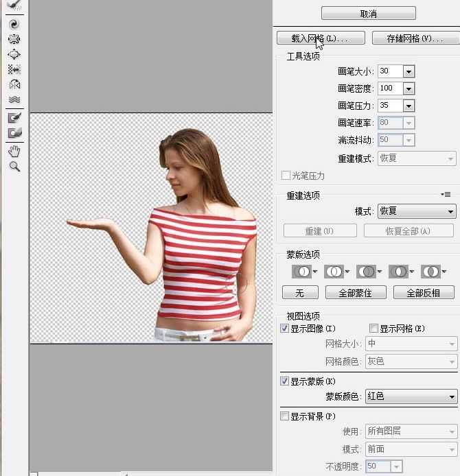Open the 画笔密度 dropdown arrow
Viewport: 460px width, 476px height.
[409, 88]
